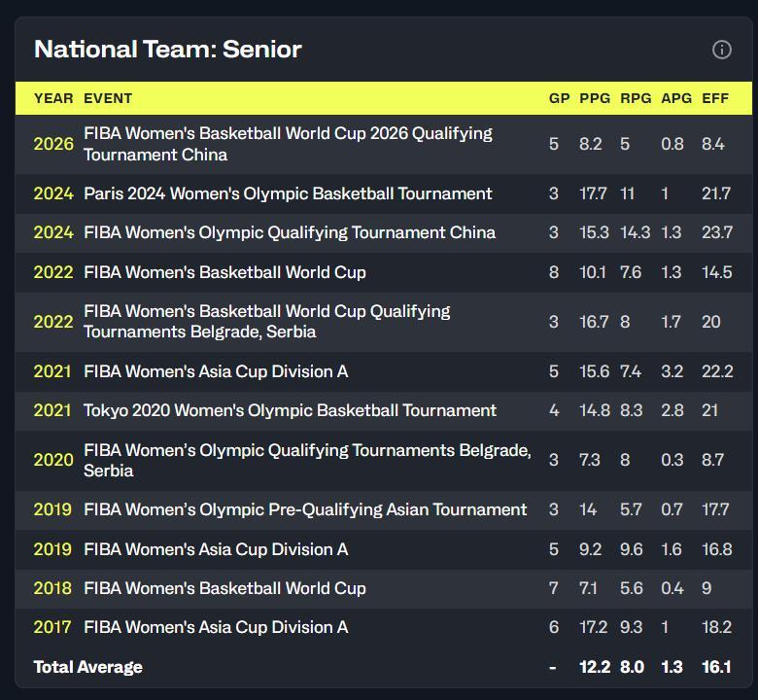Open the Tokyo 2020 Women's Olympic Basketball Tournament row
The image size is (758, 700).
[290, 410]
